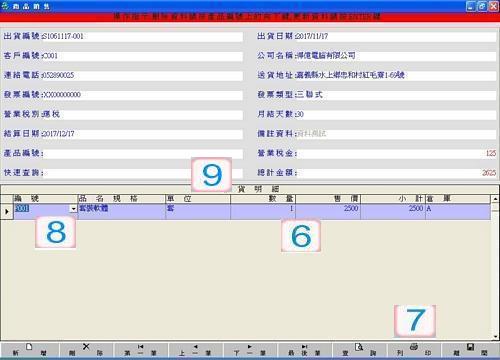The height and width of the screenshot is (360, 500).
Task: Click the grid scrollbar down arrow
Action: [495, 336]
